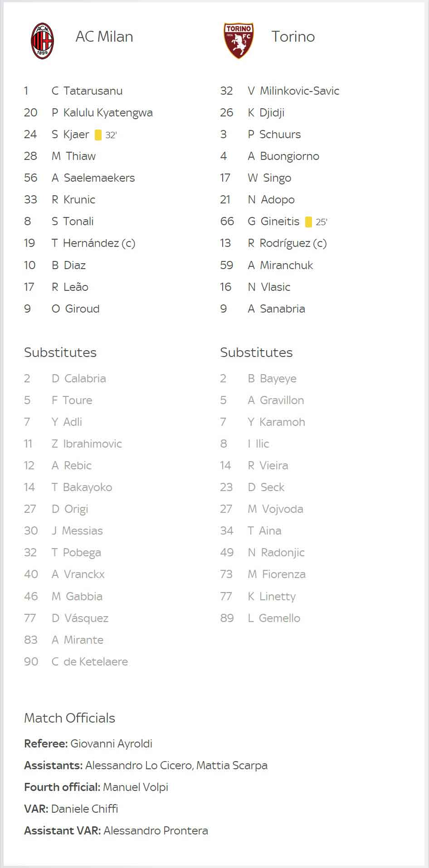The width and height of the screenshot is (429, 868).
Task: Click the Match Officials heading
Action: pos(69,718)
